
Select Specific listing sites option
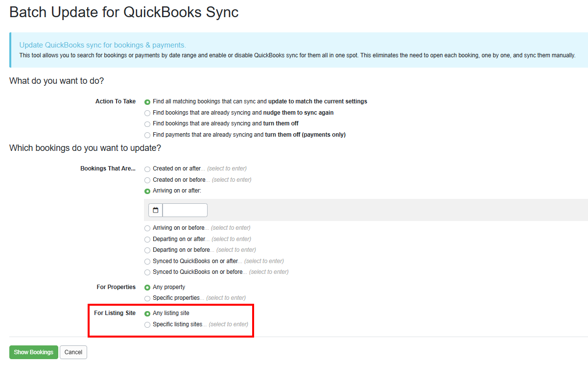(x=147, y=324)
